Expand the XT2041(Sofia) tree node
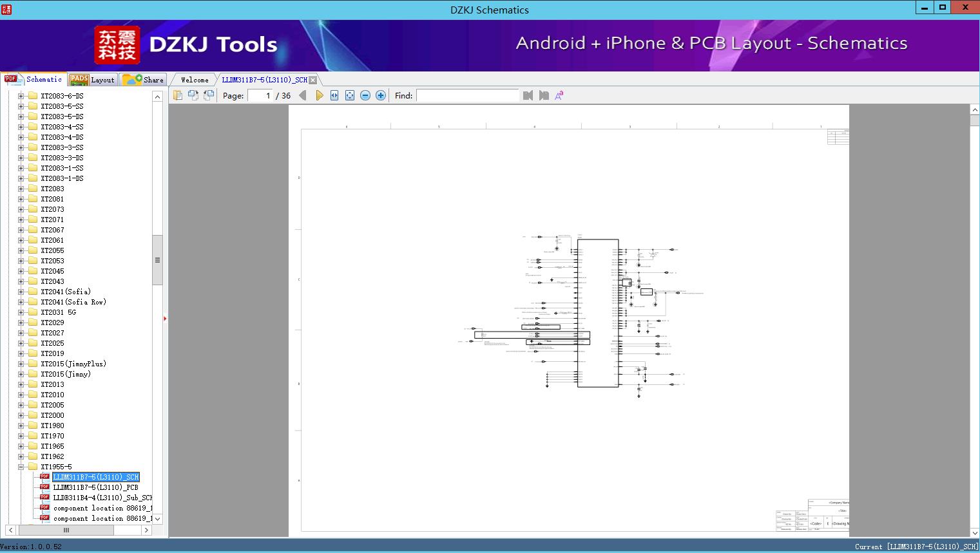This screenshot has height=553, width=980. point(21,292)
